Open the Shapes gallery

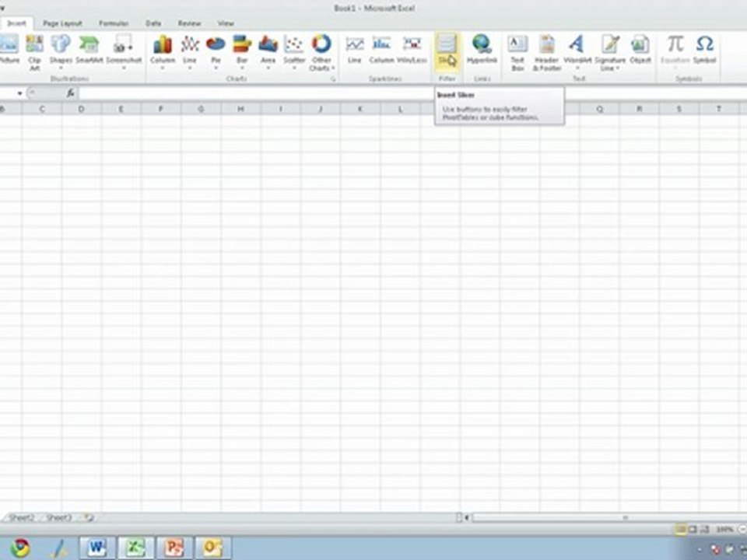[61, 51]
